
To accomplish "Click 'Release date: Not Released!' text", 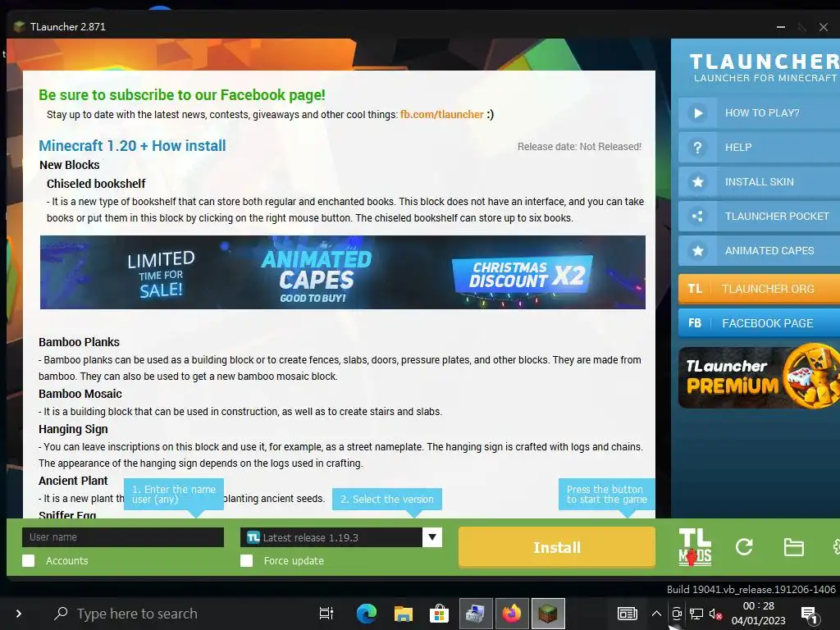I will coord(579,147).
